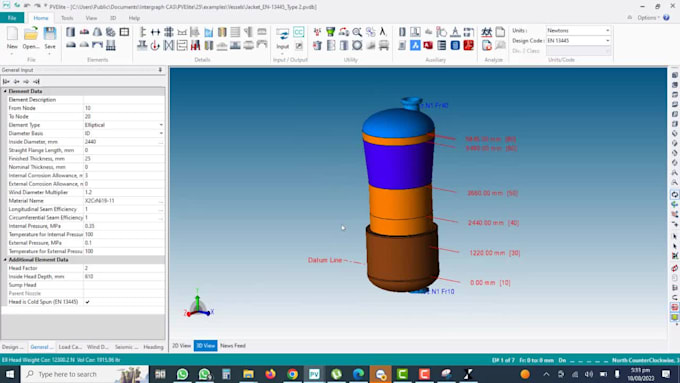Open Material Name ellipsis browse button
The height and width of the screenshot is (383, 680).
[161, 201]
